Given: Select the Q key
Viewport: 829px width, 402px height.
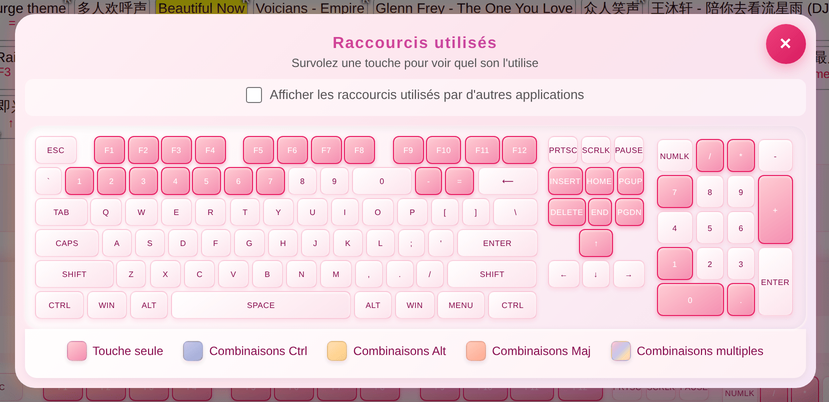Looking at the screenshot, I should click(x=106, y=212).
